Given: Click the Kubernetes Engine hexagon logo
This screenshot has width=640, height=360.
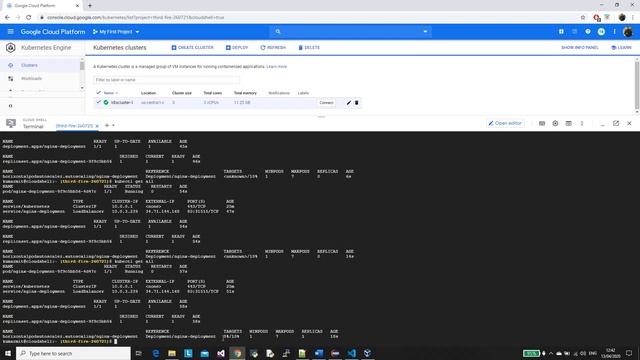Looking at the screenshot, I should tap(11, 48).
